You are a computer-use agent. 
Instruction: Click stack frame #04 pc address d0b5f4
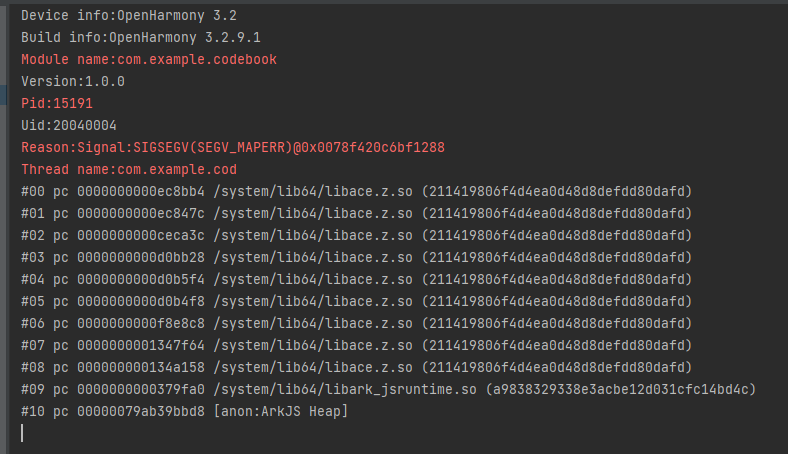(141, 280)
